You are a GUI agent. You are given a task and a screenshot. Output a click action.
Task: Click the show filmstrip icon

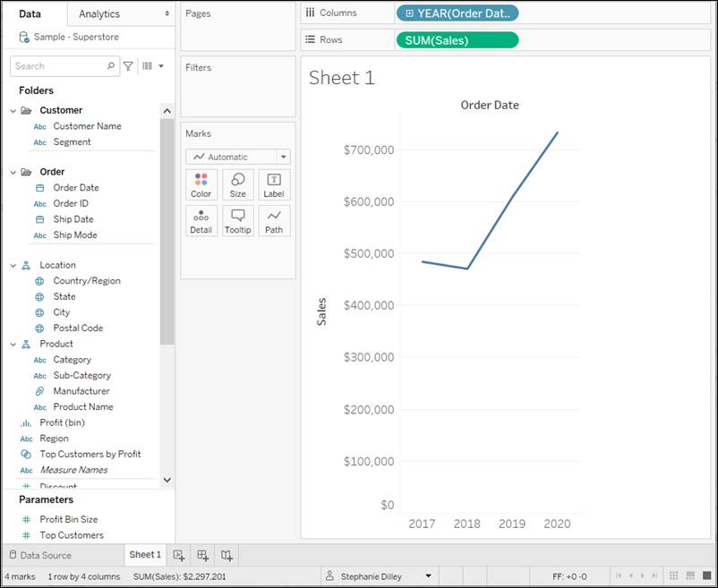(690, 575)
